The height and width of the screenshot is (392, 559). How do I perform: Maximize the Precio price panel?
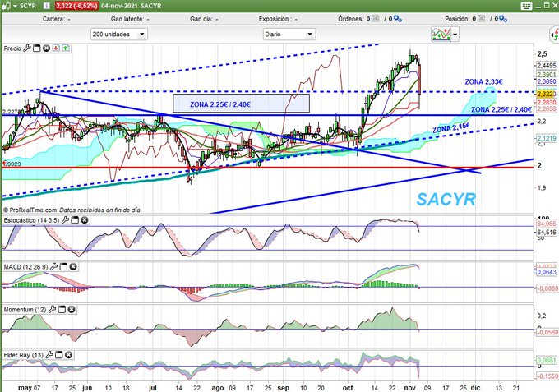pos(37,48)
